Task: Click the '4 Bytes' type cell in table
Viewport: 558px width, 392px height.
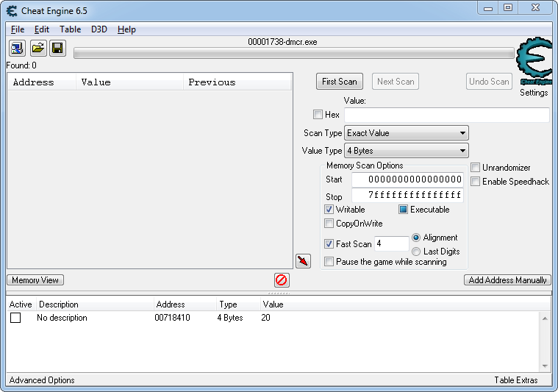Action: click(x=230, y=318)
